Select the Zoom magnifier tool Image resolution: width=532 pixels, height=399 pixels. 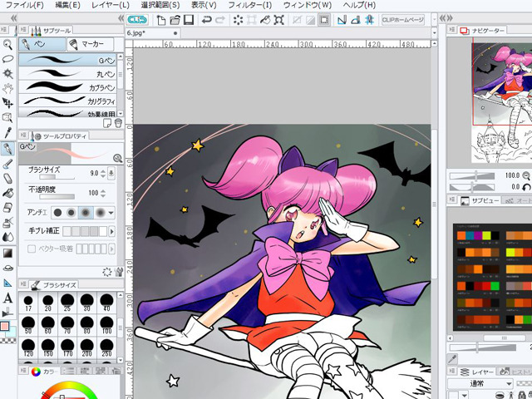click(7, 44)
